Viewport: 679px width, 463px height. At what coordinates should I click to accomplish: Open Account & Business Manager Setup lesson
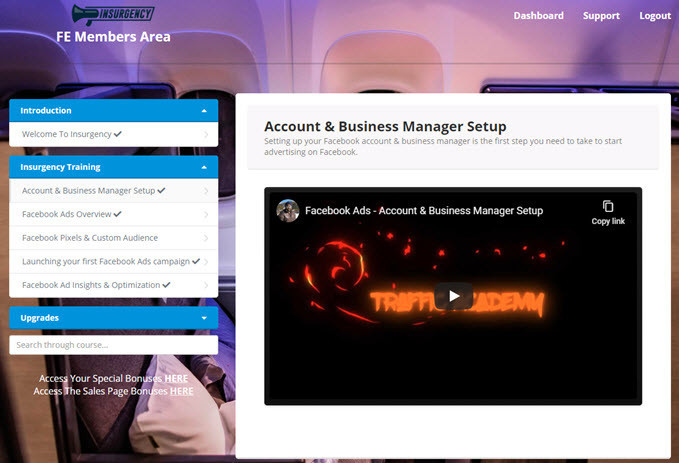click(113, 191)
